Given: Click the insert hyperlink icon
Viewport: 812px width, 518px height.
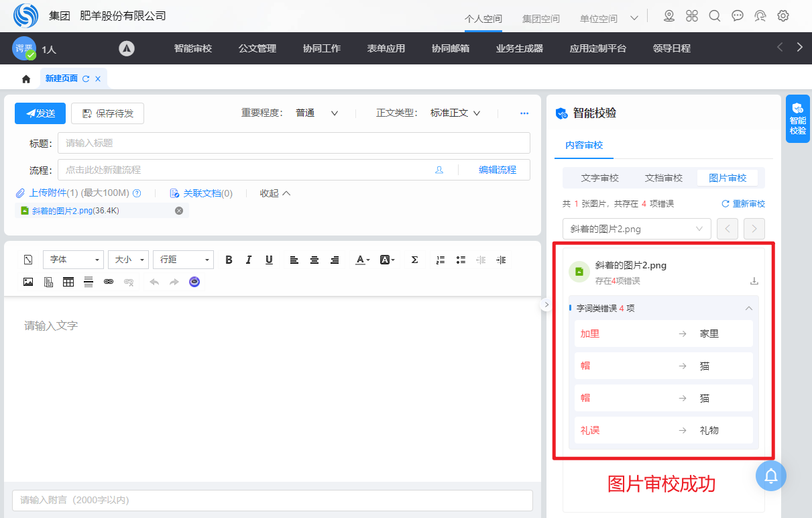Looking at the screenshot, I should click(x=109, y=282).
